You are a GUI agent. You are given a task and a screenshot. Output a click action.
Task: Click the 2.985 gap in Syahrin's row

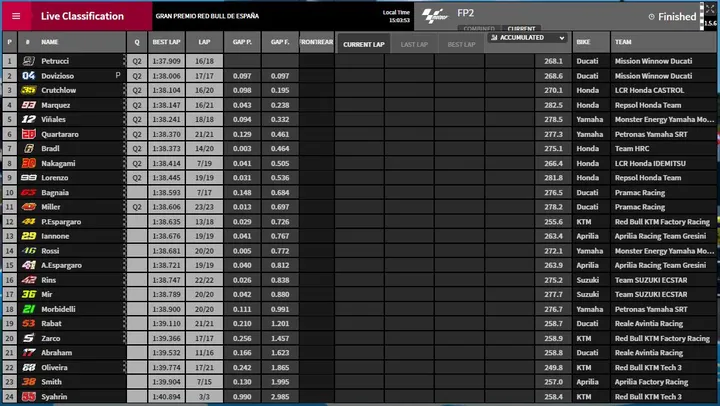[x=280, y=396]
